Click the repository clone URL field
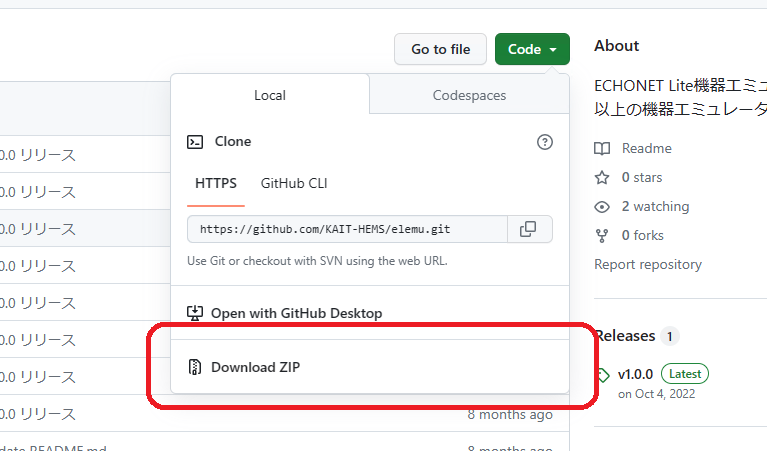768x451 pixels. point(347,229)
